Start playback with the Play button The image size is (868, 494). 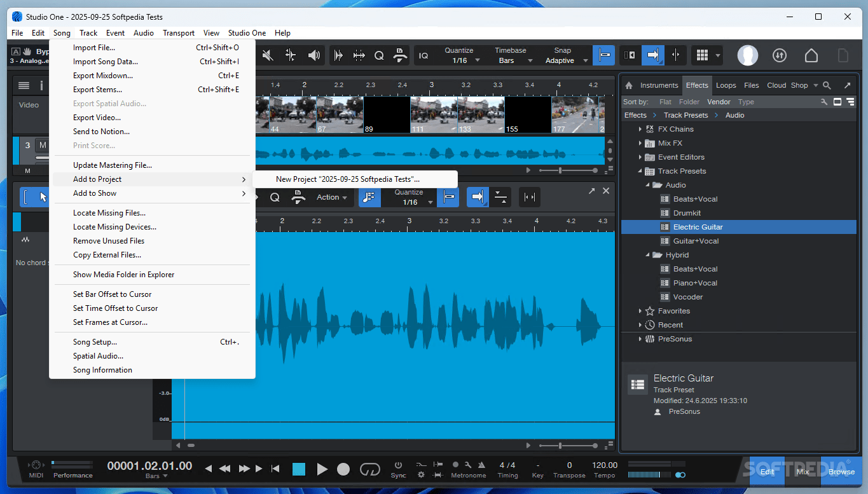click(322, 469)
